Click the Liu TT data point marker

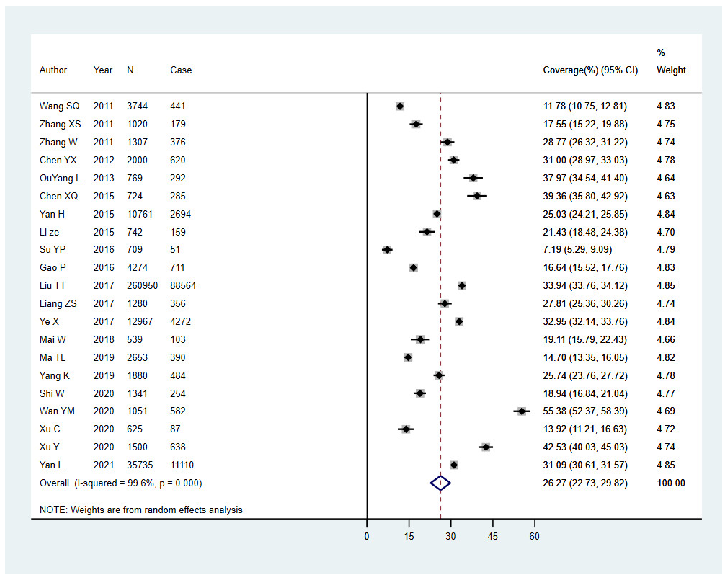coord(462,286)
